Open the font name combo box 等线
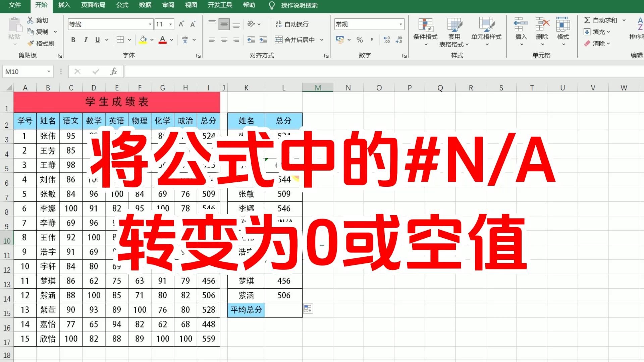644x362 pixels. (x=110, y=24)
